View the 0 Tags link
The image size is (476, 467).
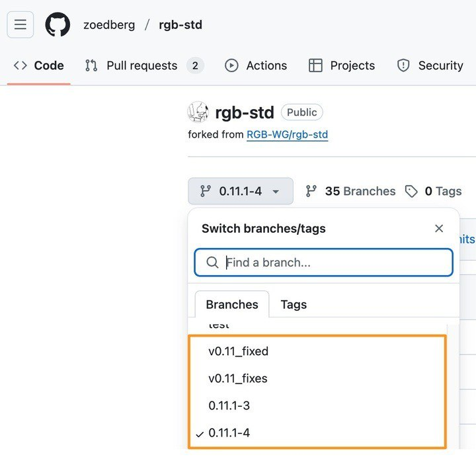point(443,191)
